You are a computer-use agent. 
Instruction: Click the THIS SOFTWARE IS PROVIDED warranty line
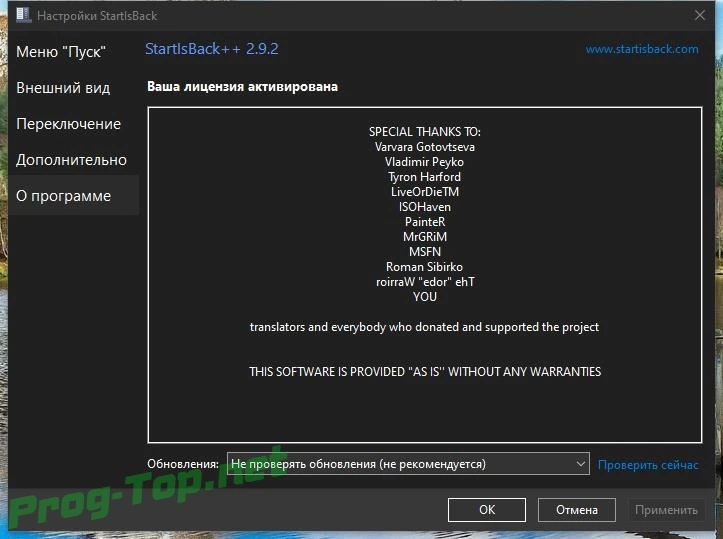(425, 372)
